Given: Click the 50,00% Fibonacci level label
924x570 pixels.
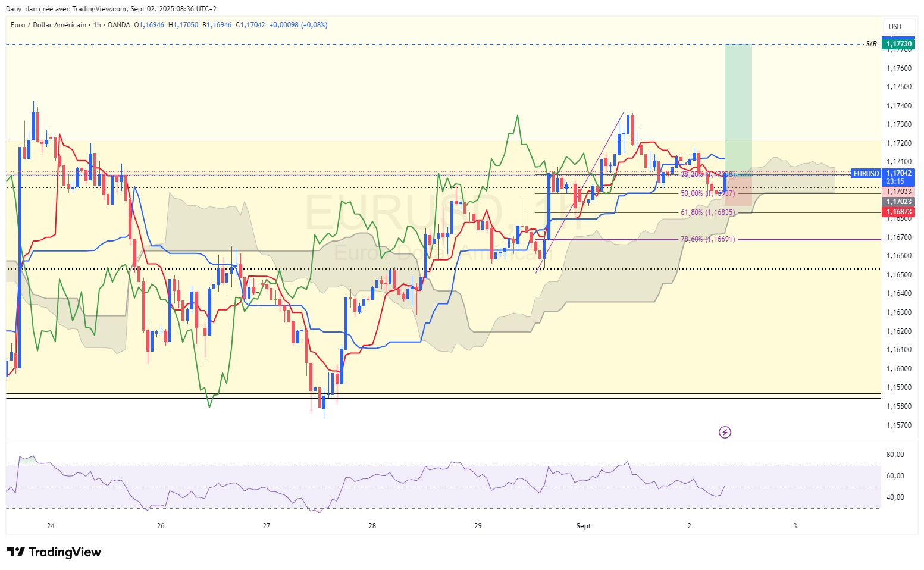Looking at the screenshot, I should tap(707, 193).
